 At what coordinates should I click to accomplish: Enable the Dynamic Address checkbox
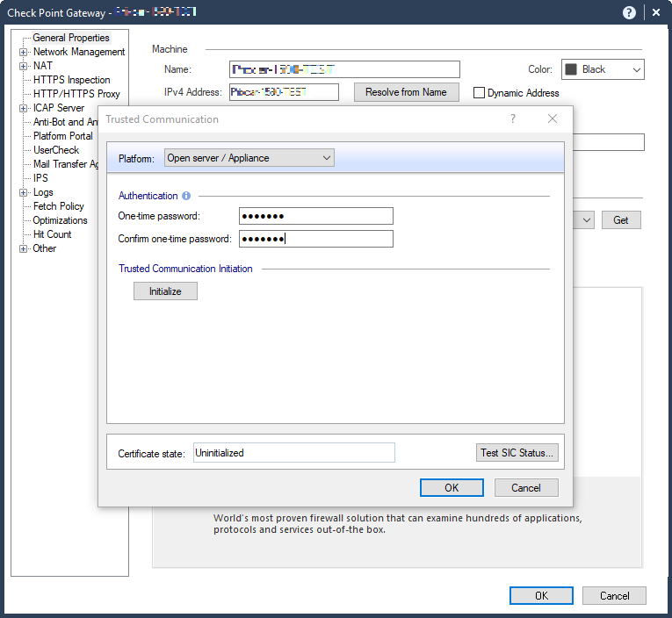point(480,93)
